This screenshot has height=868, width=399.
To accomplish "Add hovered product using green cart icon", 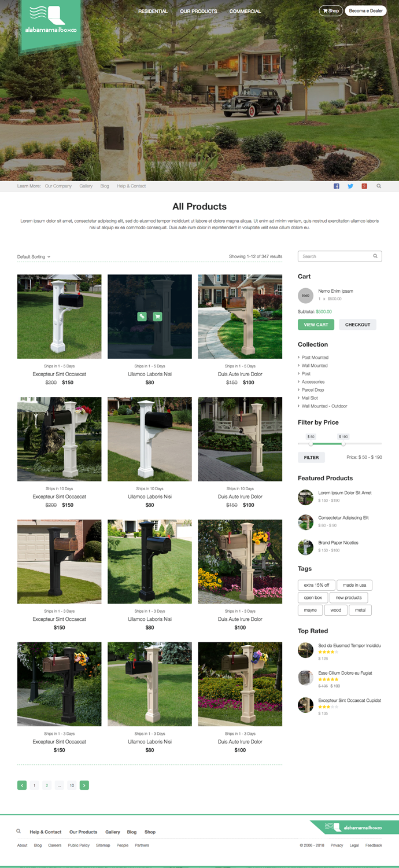I will [157, 317].
